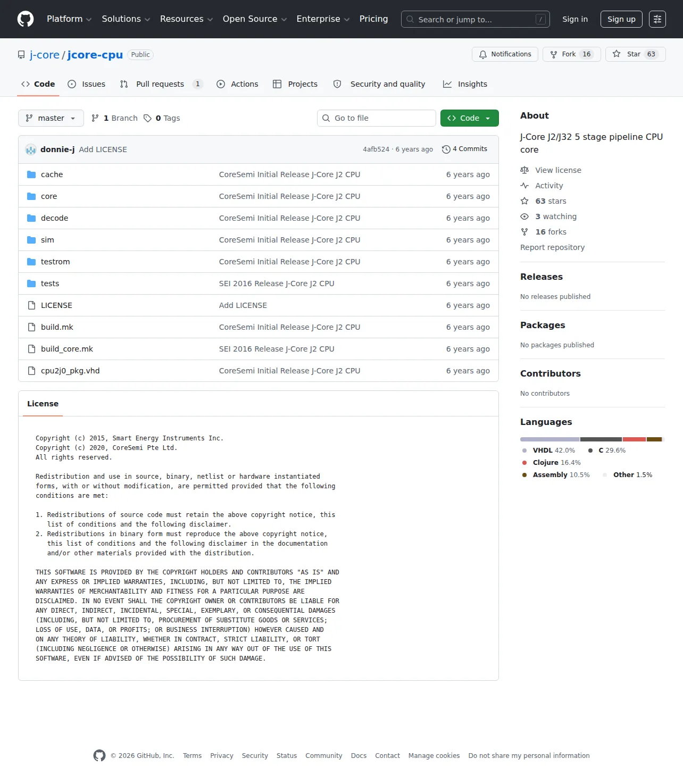Click the law scale icon beside View license
This screenshot has height=784, width=683.
coord(524,170)
